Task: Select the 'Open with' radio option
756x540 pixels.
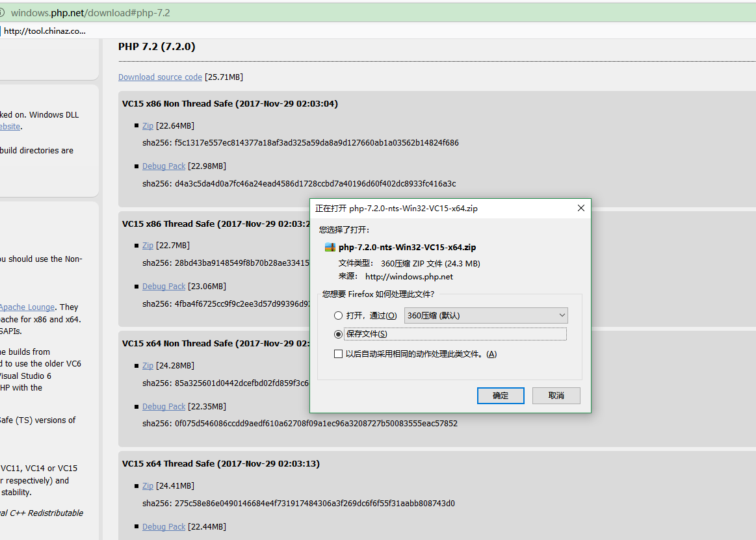Action: coord(339,316)
